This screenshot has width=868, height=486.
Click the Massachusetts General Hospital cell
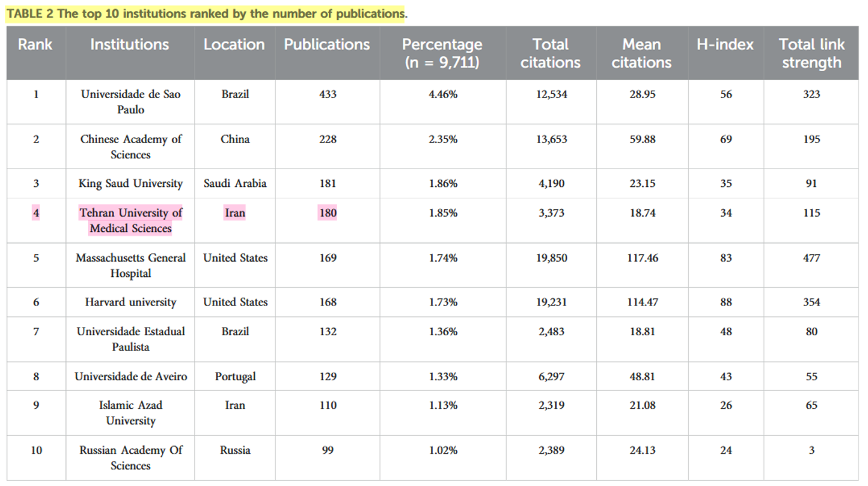pos(131,265)
